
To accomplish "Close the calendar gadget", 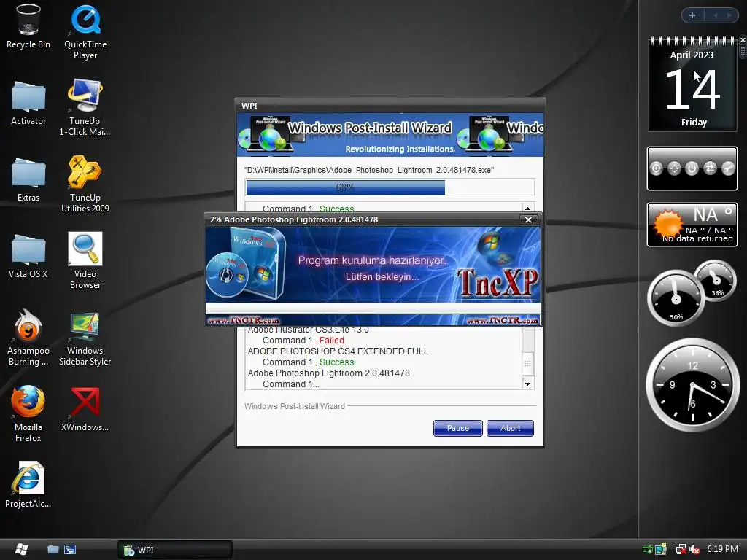I will point(742,40).
